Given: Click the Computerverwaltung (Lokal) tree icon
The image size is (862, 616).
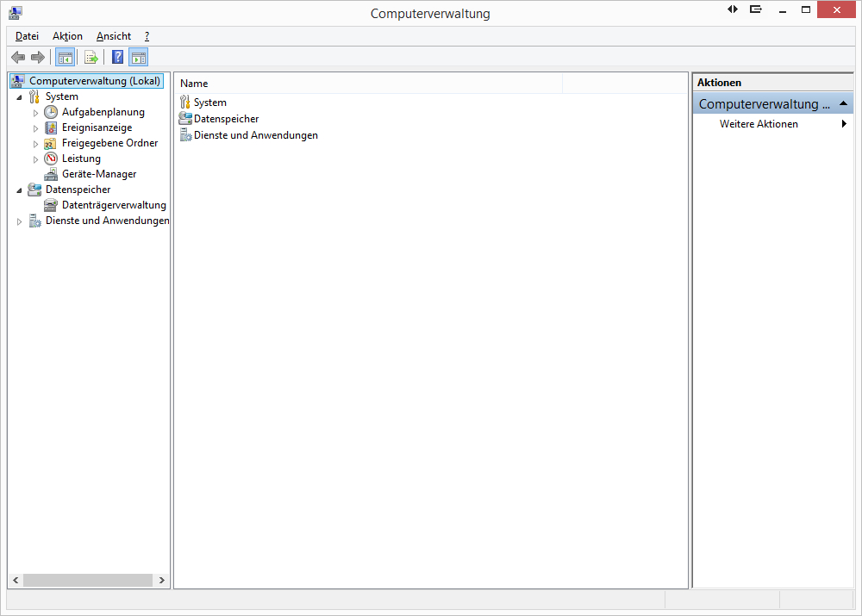Looking at the screenshot, I should [18, 81].
